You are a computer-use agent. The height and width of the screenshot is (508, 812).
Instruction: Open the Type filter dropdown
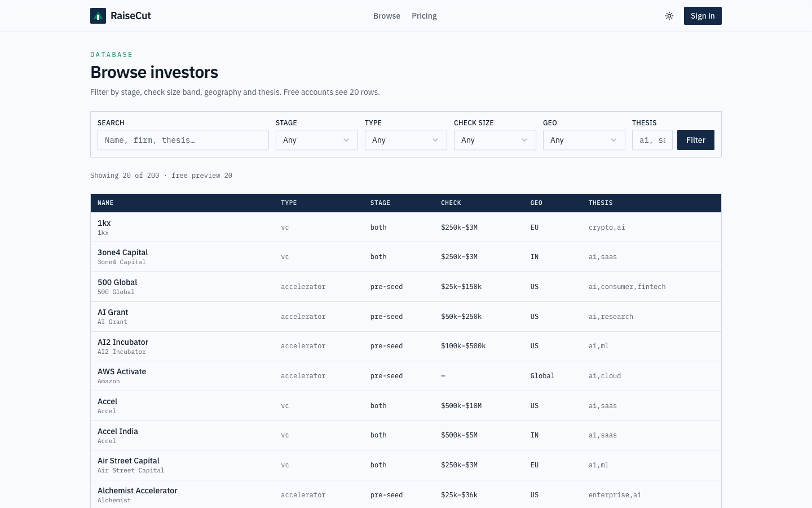pyautogui.click(x=406, y=140)
